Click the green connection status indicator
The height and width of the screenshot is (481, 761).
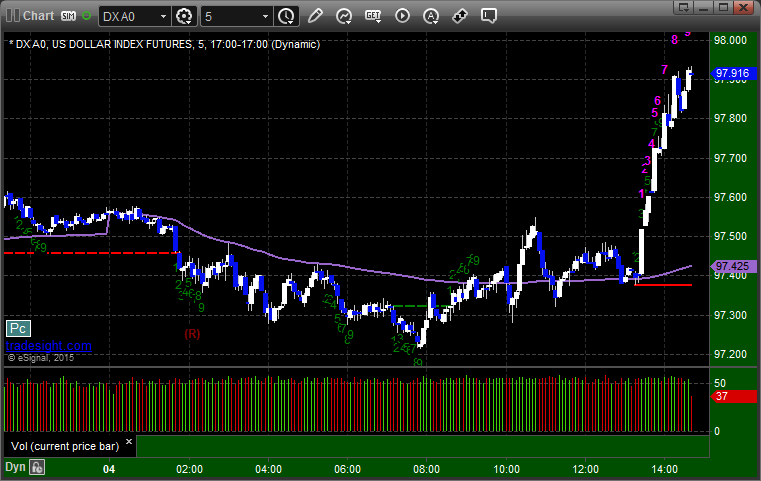pos(86,16)
